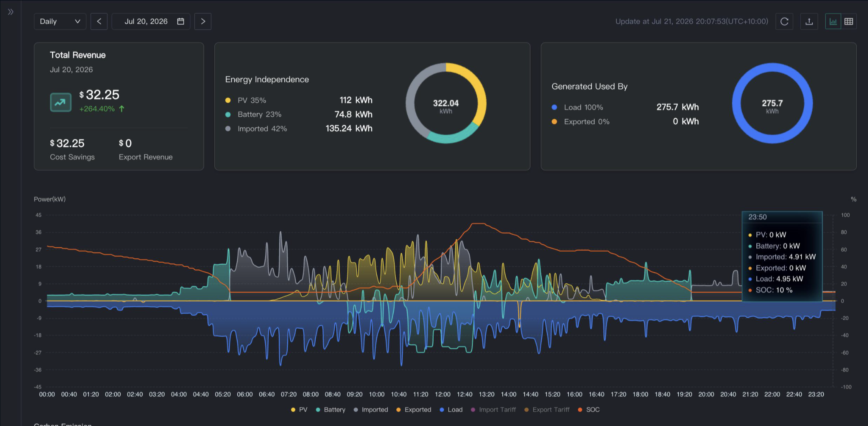Toggle SOC series in chart legend
Viewport: 868px width, 426px height.
pyautogui.click(x=589, y=410)
